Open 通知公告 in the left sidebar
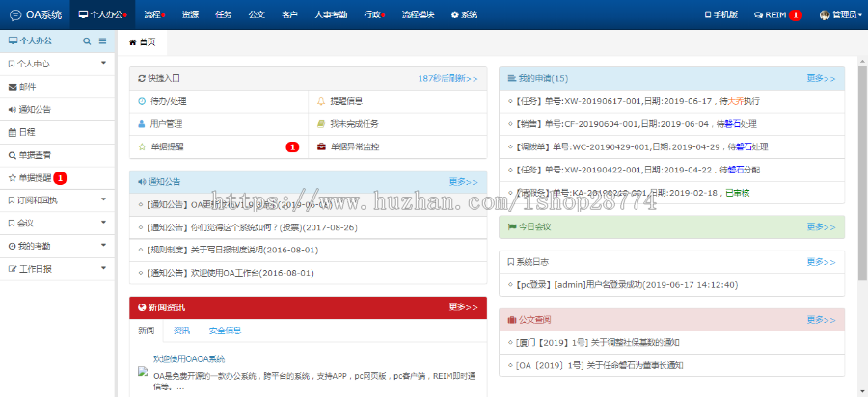This screenshot has width=868, height=397. pyautogui.click(x=58, y=110)
